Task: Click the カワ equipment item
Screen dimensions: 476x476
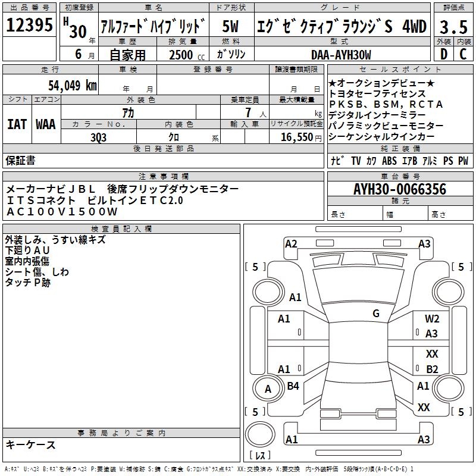Action: [x=371, y=161]
